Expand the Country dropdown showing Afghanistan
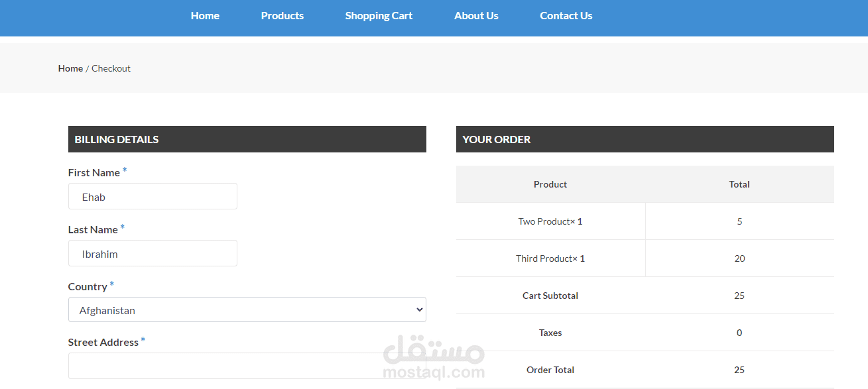Screen dimensions: 868x389 [x=247, y=309]
